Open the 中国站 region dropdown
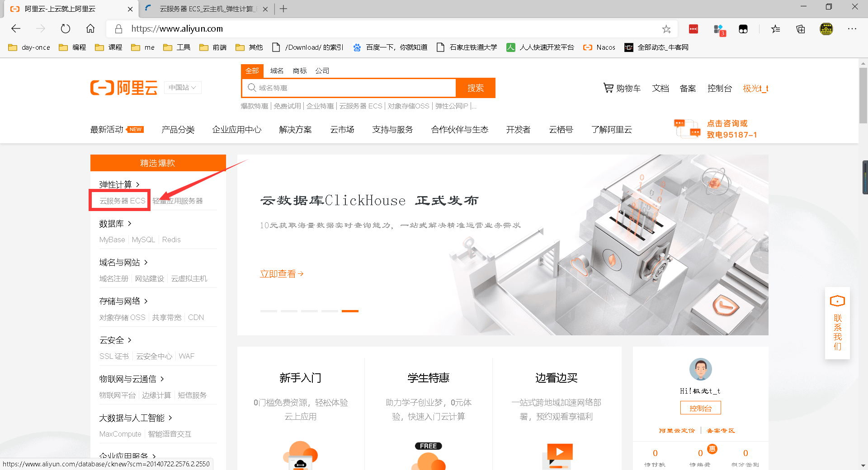868x470 pixels. click(x=182, y=88)
